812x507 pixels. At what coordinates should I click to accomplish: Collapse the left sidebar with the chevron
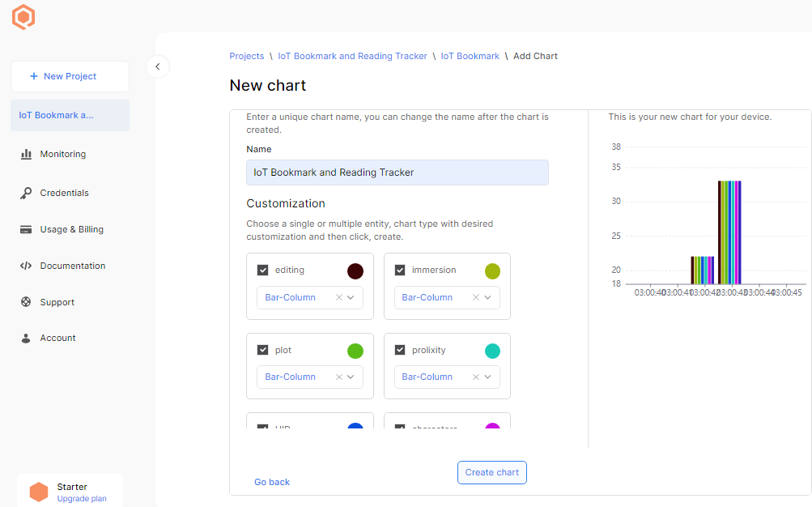click(x=157, y=66)
